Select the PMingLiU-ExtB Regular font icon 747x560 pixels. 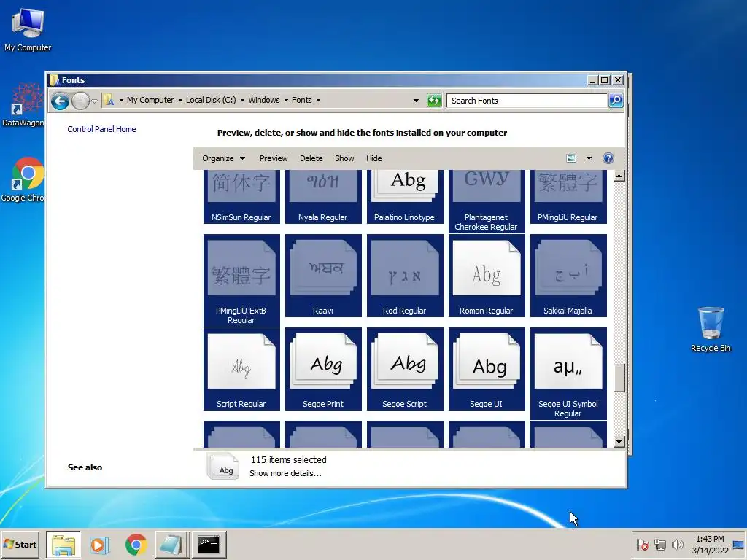[241, 280]
